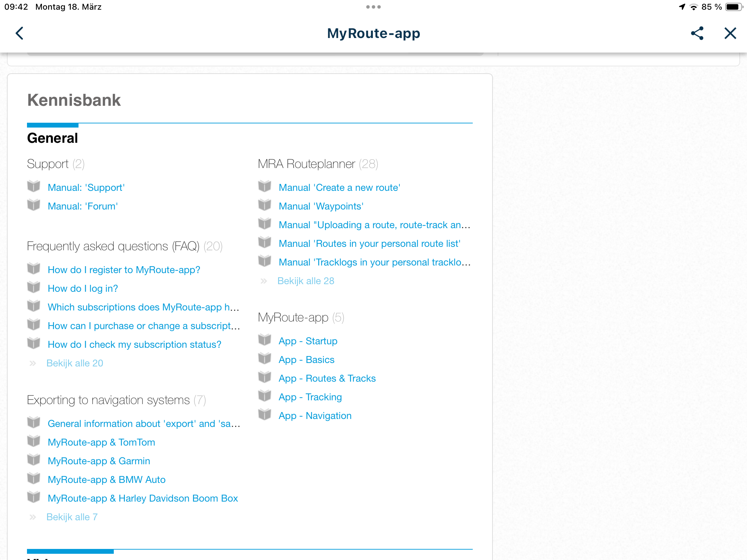Viewport: 747px width, 560px height.
Task: Open How do I log in? article
Action: click(83, 288)
